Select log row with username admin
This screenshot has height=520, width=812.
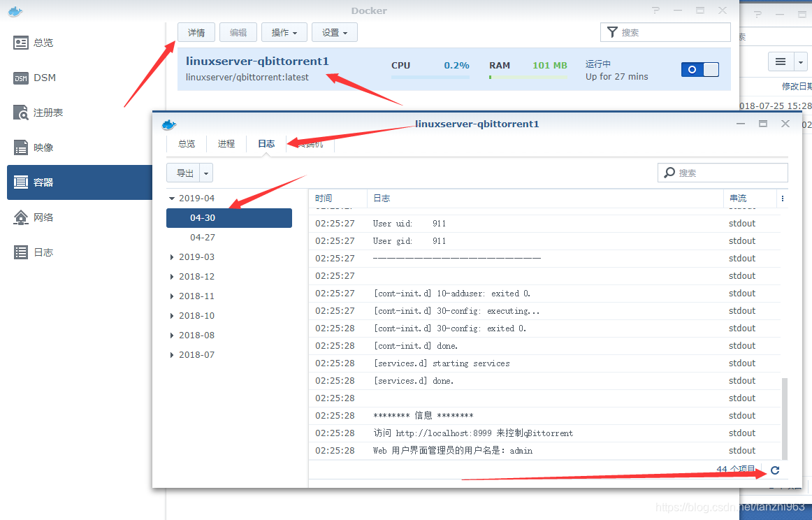[x=545, y=451]
